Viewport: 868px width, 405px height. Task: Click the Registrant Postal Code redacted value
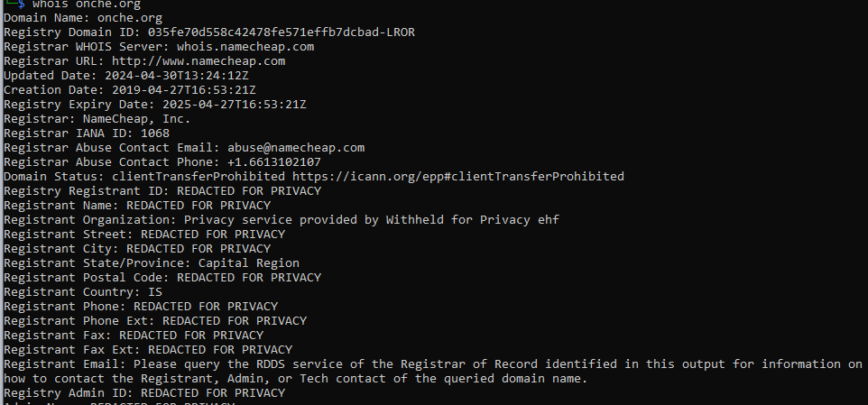pos(249,278)
